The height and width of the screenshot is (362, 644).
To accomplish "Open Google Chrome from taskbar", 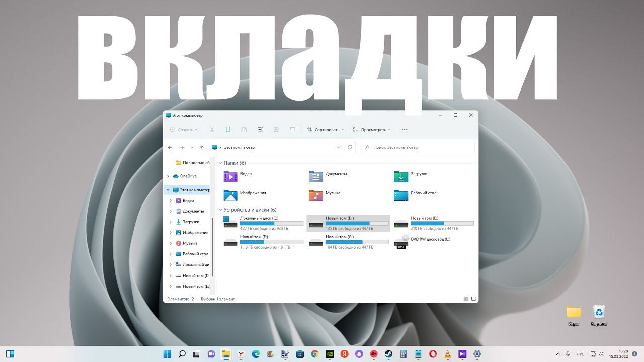I will pos(315,354).
